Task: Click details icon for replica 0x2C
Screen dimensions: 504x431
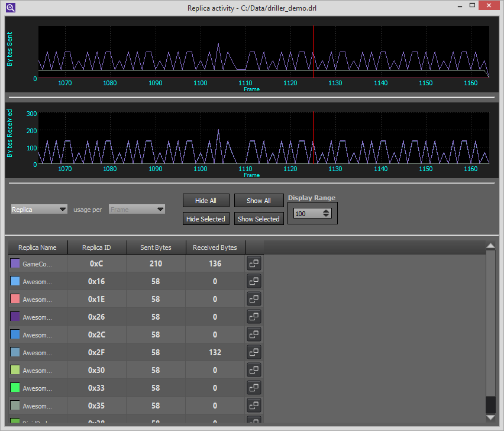Action: pos(254,334)
